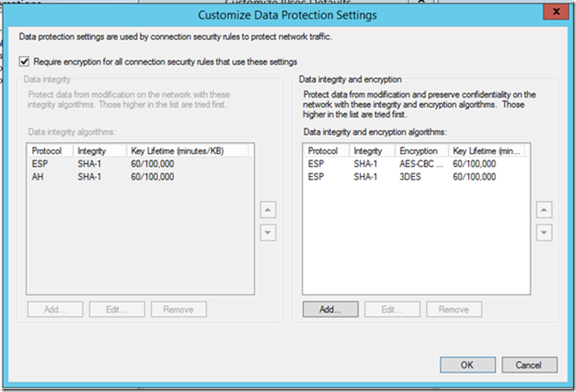Select ESP SHA-1 3DES row
This screenshot has width=576, height=392.
tap(416, 177)
